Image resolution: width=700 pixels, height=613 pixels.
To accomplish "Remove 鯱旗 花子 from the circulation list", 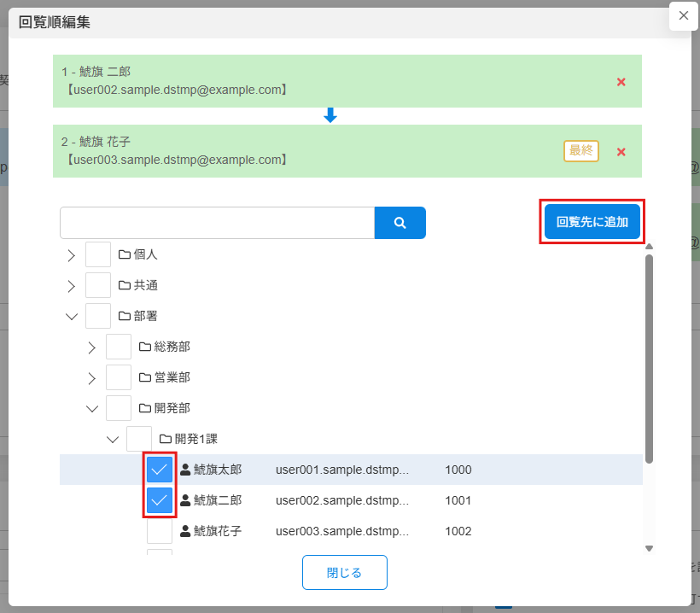I will coord(621,152).
